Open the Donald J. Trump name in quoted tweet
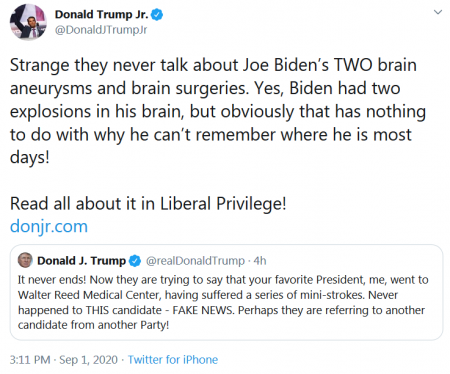The image size is (450, 374). tap(81, 261)
